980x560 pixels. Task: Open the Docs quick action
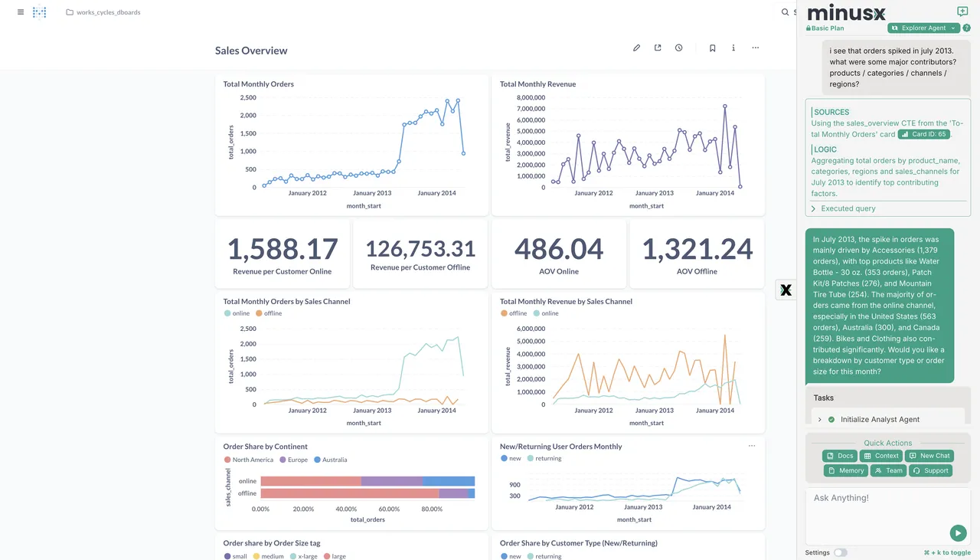point(840,456)
